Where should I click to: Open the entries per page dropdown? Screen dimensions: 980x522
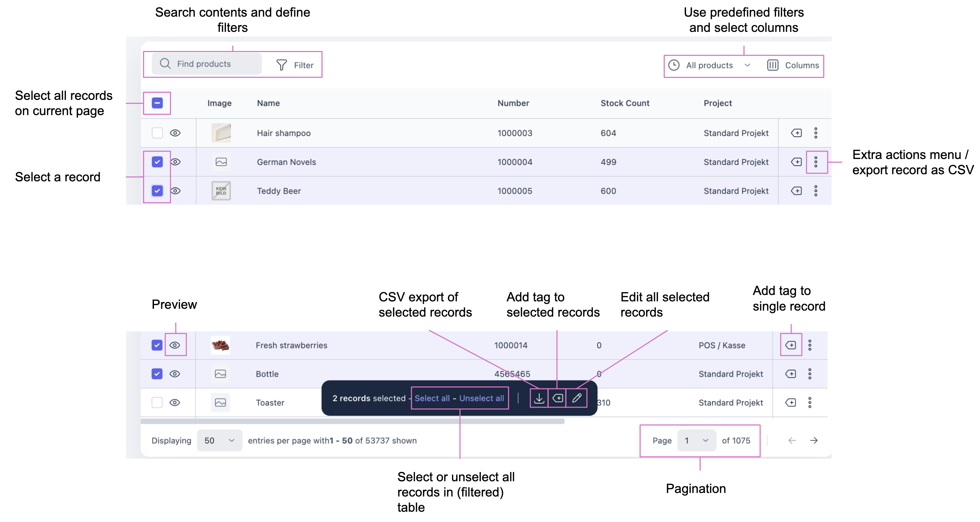click(x=220, y=441)
